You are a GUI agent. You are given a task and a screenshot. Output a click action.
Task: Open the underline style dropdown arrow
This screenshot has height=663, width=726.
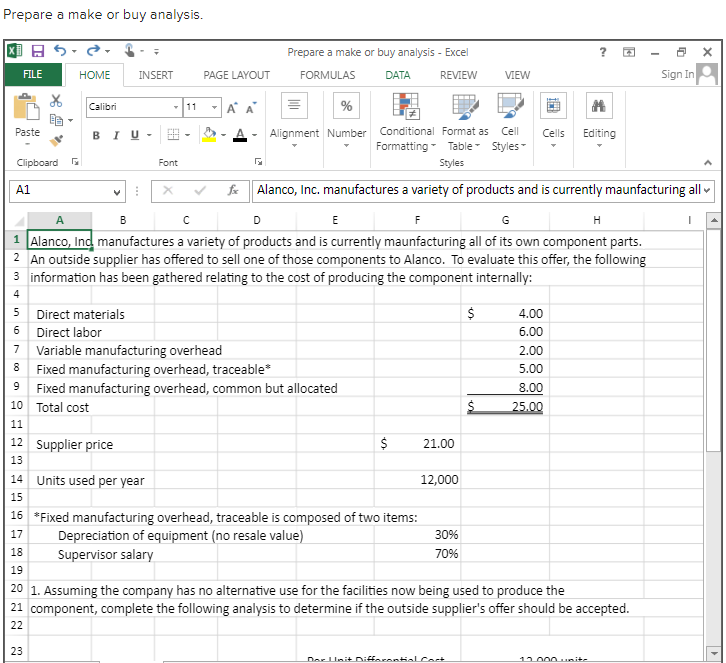coord(149,135)
